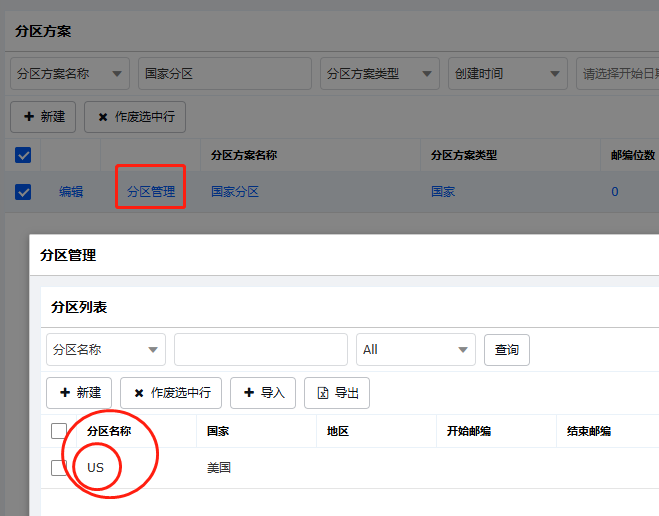Click the Excel icon on 导出 button
The image size is (659, 516).
tap(323, 393)
